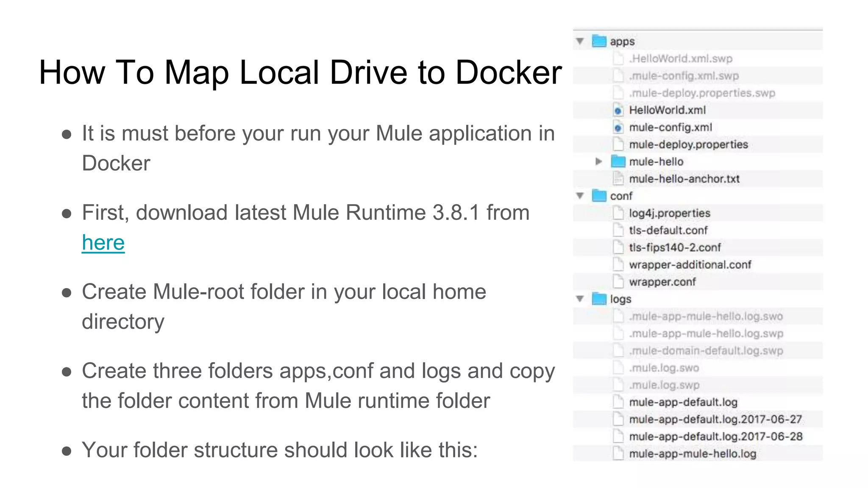The image size is (868, 488).
Task: Select the apps folder name
Action: pyautogui.click(x=622, y=42)
